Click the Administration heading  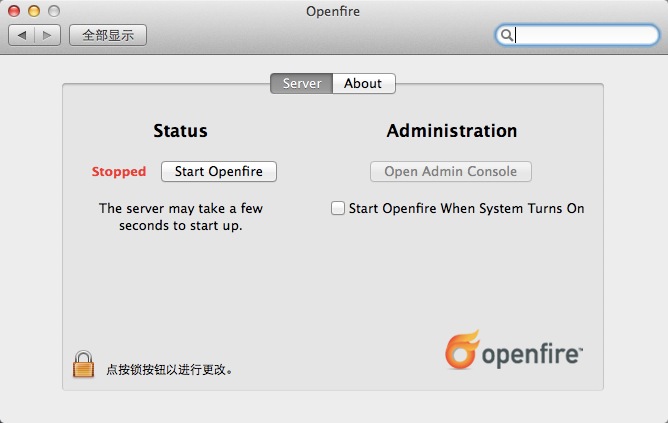click(452, 131)
